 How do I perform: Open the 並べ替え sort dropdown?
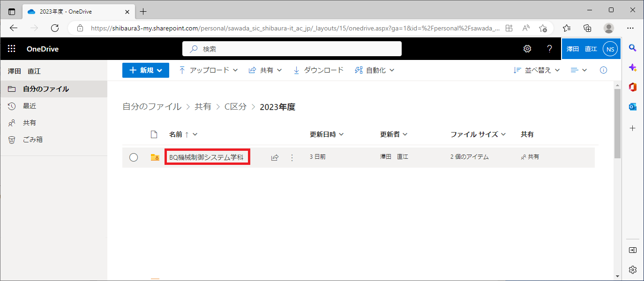[537, 70]
